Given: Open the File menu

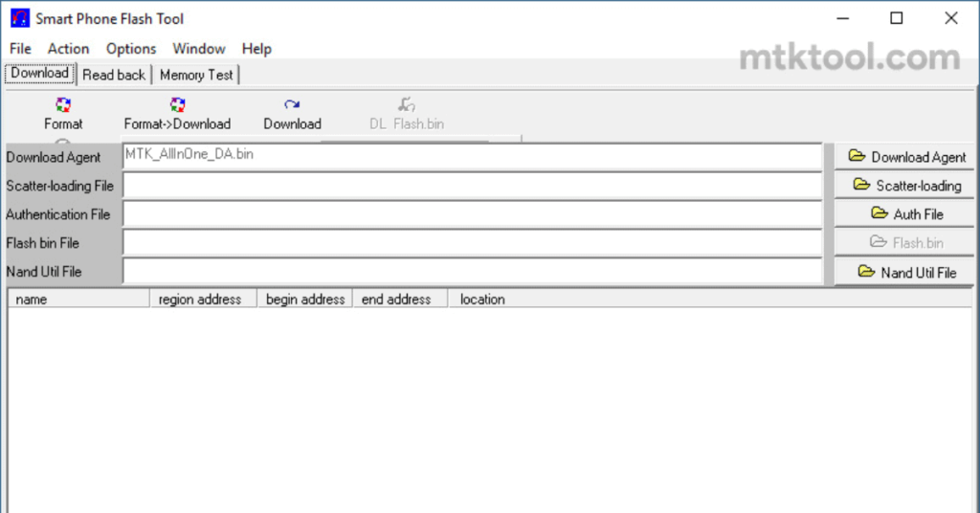Looking at the screenshot, I should click(20, 49).
